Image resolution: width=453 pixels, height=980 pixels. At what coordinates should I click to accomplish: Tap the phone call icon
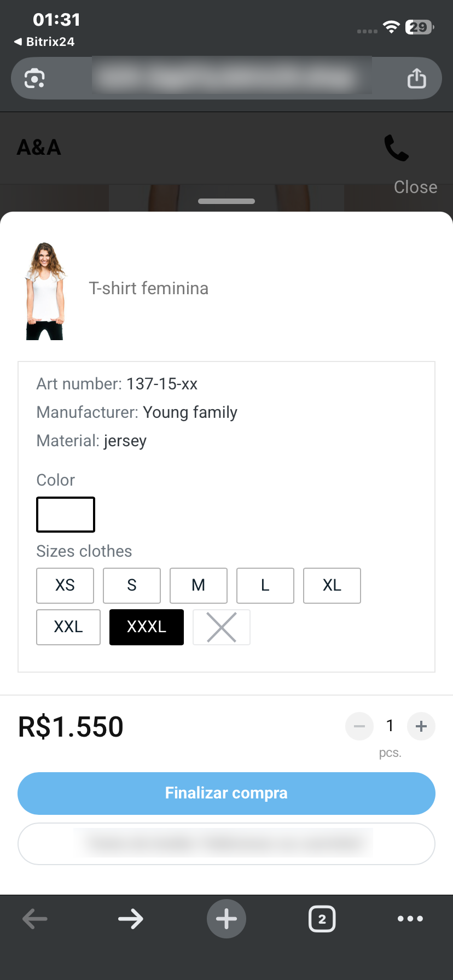(x=396, y=148)
